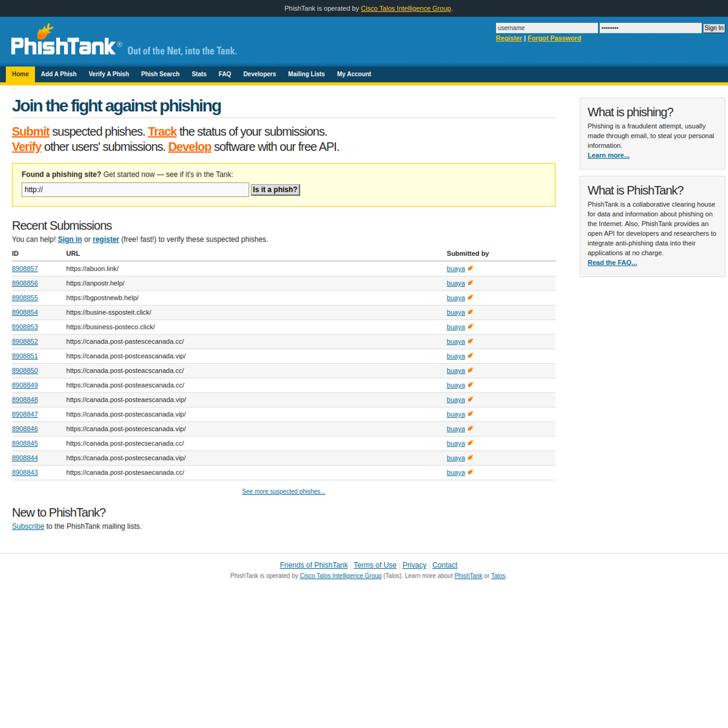Click the fish icon in row 8908846
This screenshot has width=728, height=728.
click(x=470, y=428)
